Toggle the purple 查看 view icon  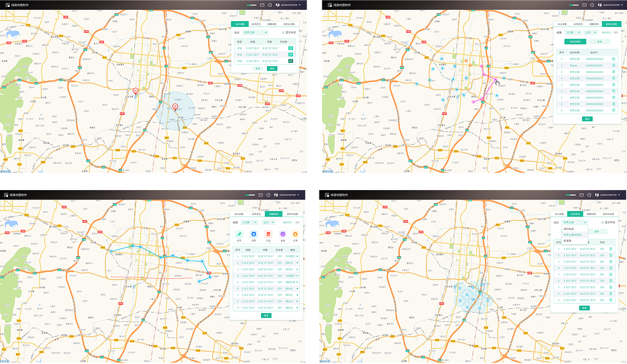(x=282, y=234)
